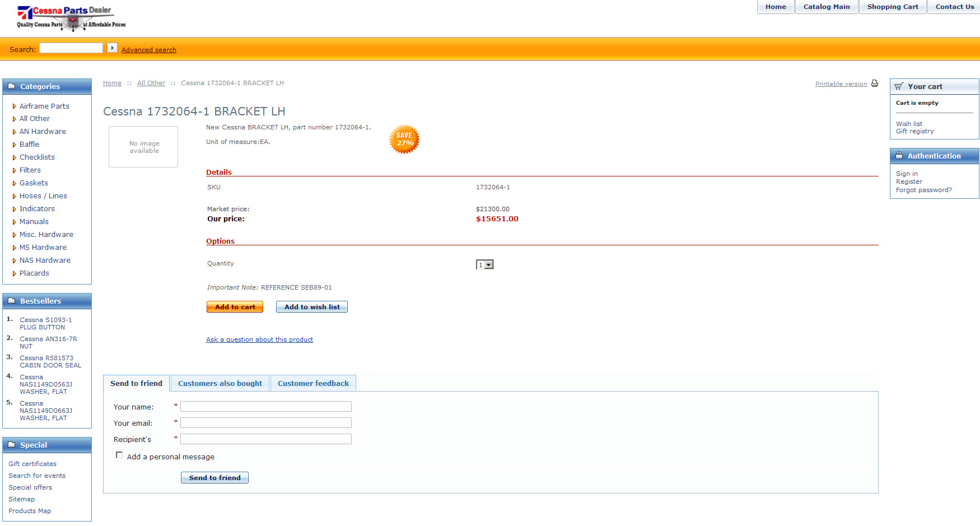Enable the Add a personal message checkbox
Viewport: 980px width, 526px height.
(x=119, y=455)
